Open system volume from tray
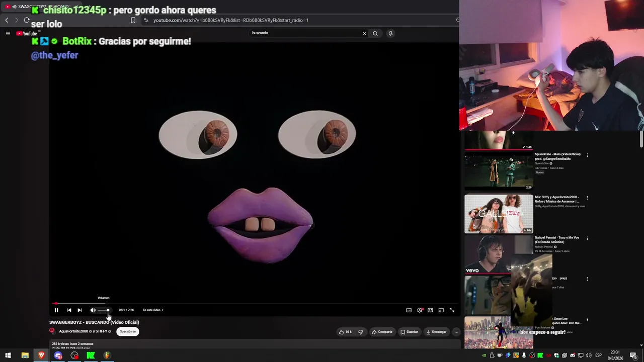This screenshot has width=644, height=362. 589,355
